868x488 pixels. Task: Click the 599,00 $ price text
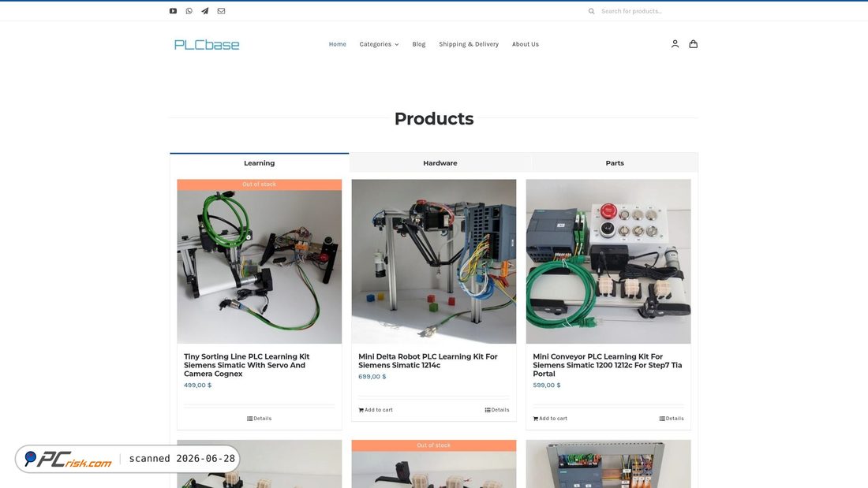tap(546, 385)
